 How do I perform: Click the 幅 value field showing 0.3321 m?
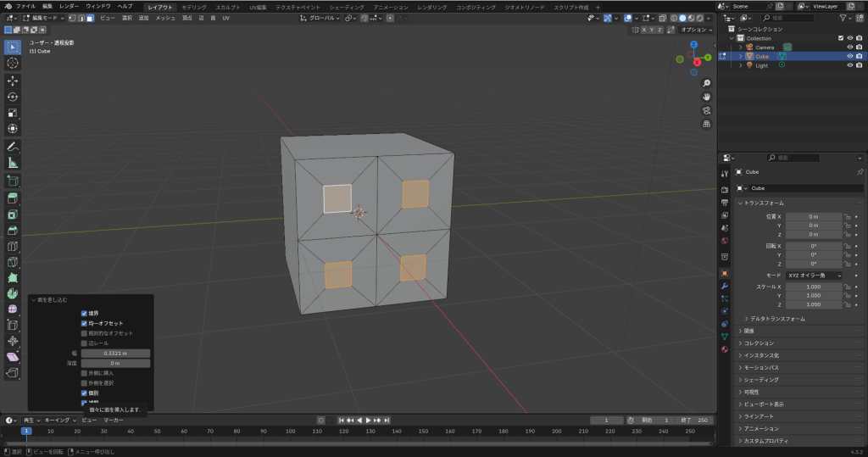[115, 354]
